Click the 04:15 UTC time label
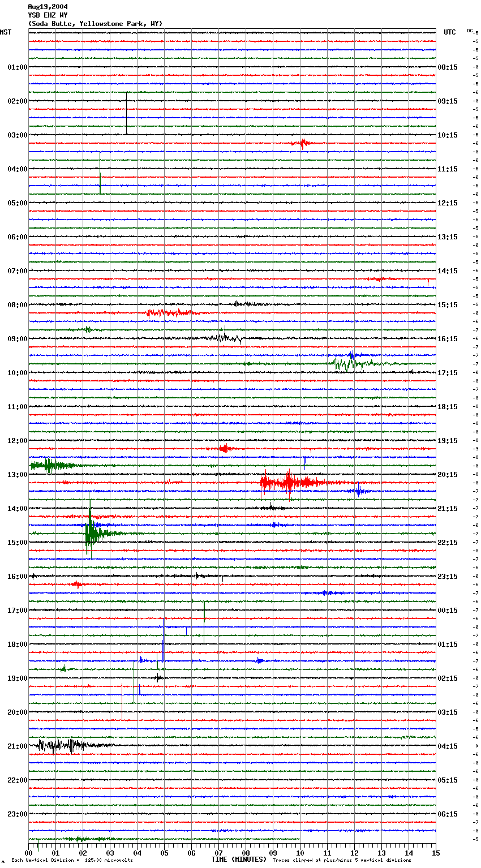 coord(448,746)
